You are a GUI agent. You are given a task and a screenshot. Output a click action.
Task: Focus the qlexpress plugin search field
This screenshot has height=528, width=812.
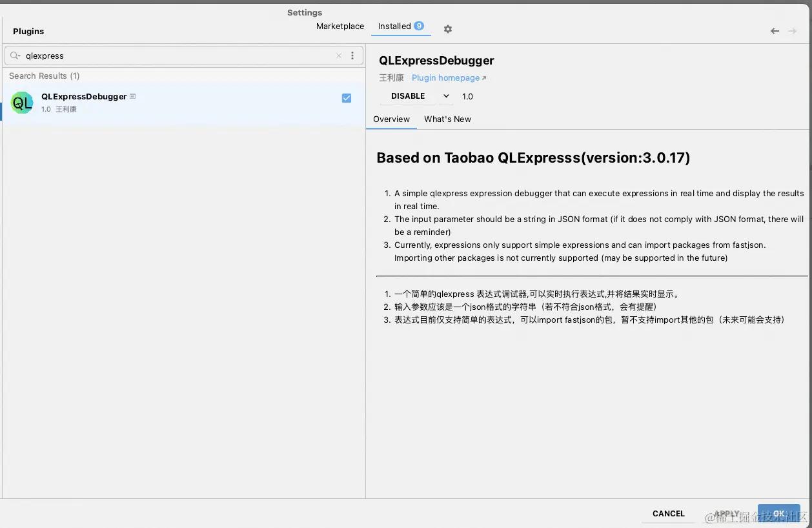[x=184, y=56]
